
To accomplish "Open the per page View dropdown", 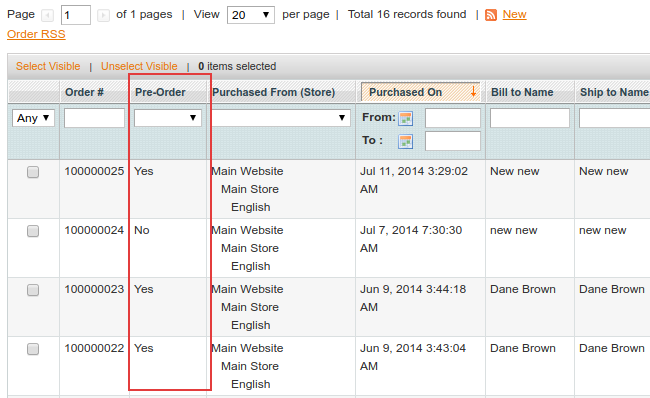I will (x=251, y=15).
